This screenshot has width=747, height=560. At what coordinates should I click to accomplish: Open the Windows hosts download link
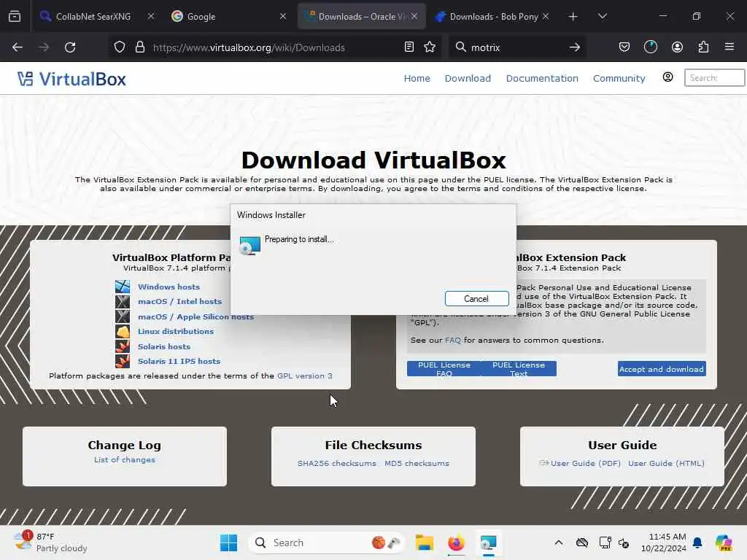coord(169,287)
